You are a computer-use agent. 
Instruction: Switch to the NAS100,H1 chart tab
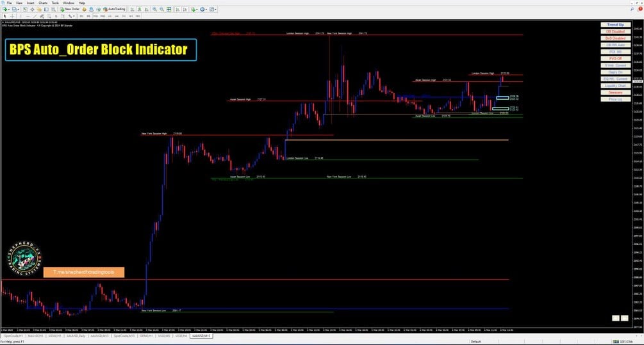36,335
